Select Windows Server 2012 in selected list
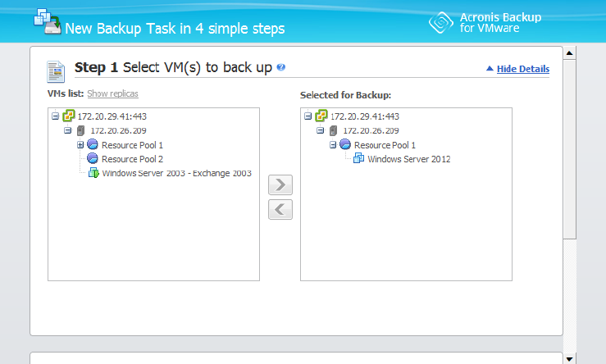606x364 pixels. coord(408,159)
